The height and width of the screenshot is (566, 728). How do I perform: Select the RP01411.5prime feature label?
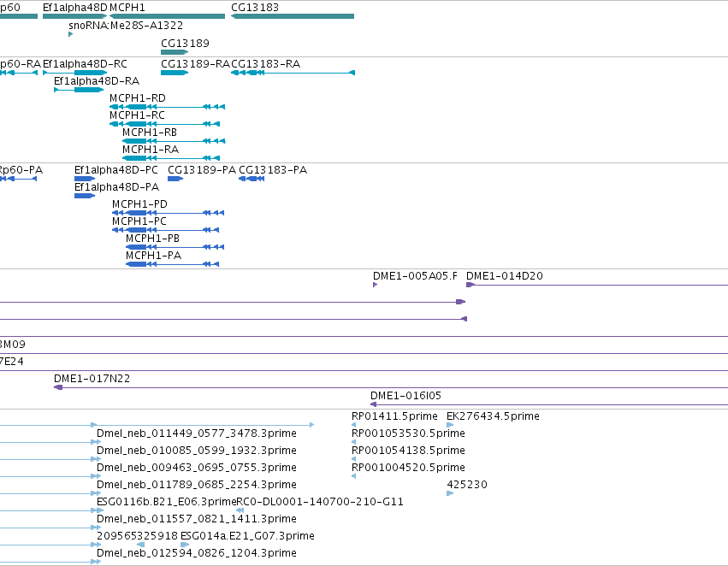(x=394, y=416)
